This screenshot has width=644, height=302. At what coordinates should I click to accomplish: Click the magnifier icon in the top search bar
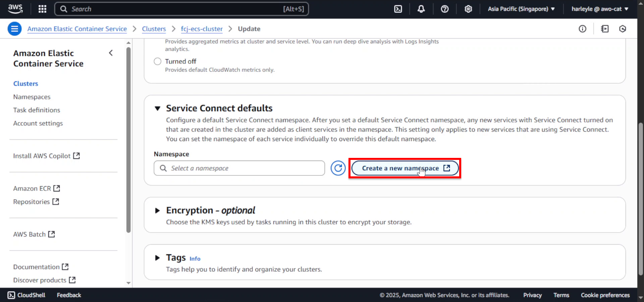(x=64, y=9)
